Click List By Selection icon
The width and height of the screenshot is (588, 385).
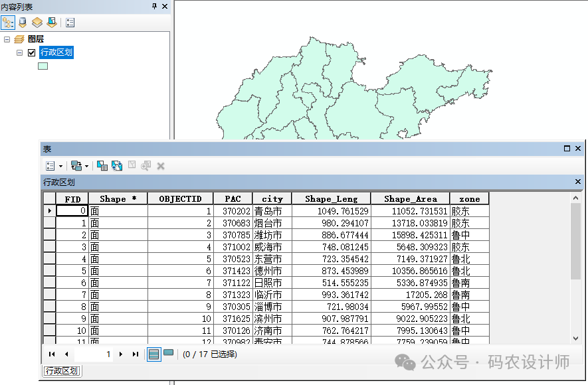coord(51,23)
